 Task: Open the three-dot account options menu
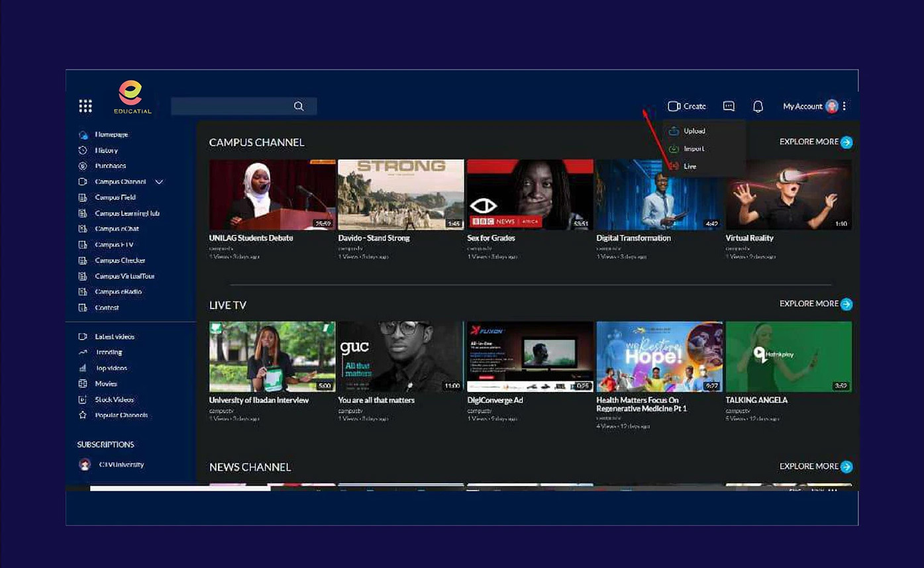[x=845, y=106]
